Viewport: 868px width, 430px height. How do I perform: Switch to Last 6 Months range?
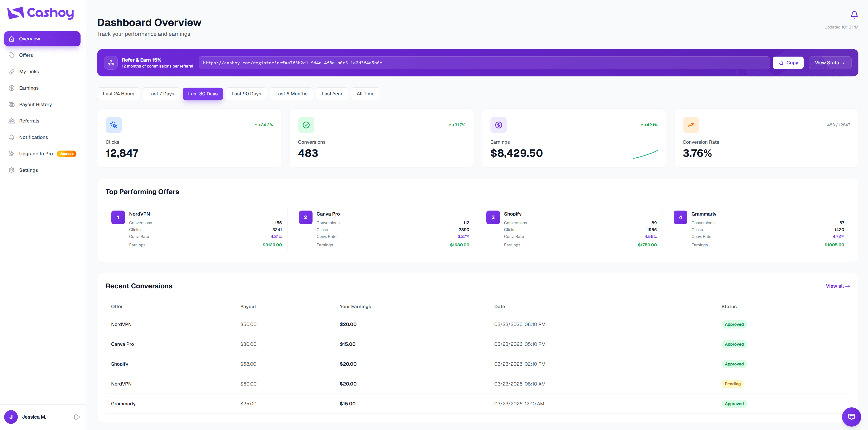tap(291, 94)
